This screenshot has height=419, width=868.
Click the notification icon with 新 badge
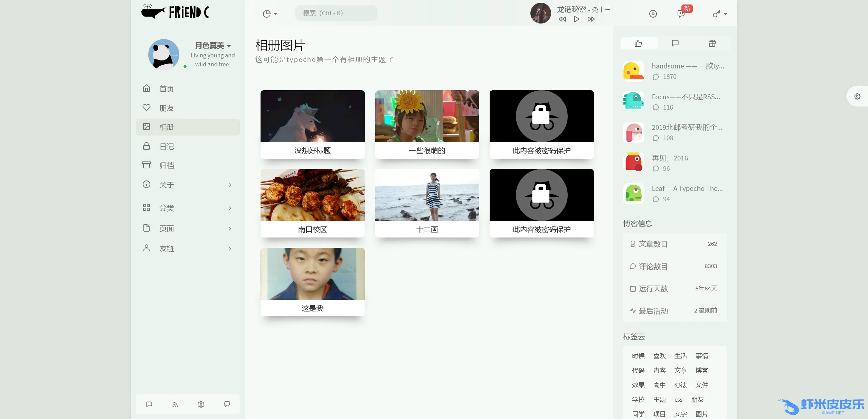pos(681,14)
